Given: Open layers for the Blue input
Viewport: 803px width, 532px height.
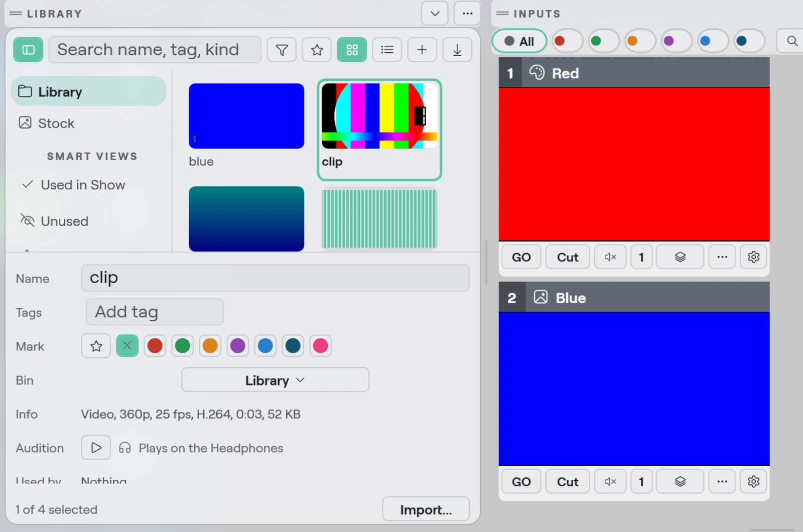Looking at the screenshot, I should pyautogui.click(x=680, y=482).
